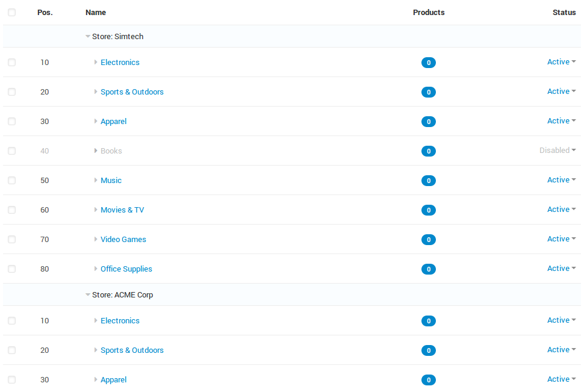Image resolution: width=587 pixels, height=392 pixels.
Task: Tick the checkbox beside Music
Action: click(12, 181)
